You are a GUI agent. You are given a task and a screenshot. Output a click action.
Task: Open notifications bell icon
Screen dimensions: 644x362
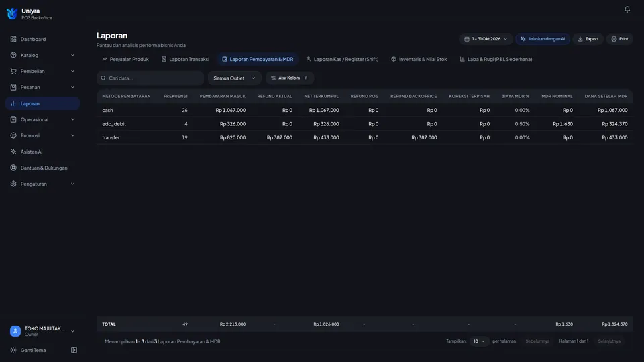(627, 9)
